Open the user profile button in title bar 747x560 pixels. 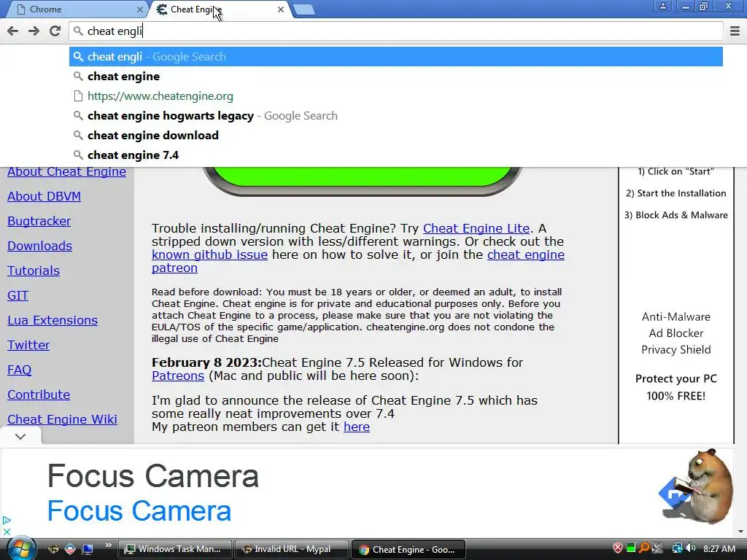tap(662, 6)
